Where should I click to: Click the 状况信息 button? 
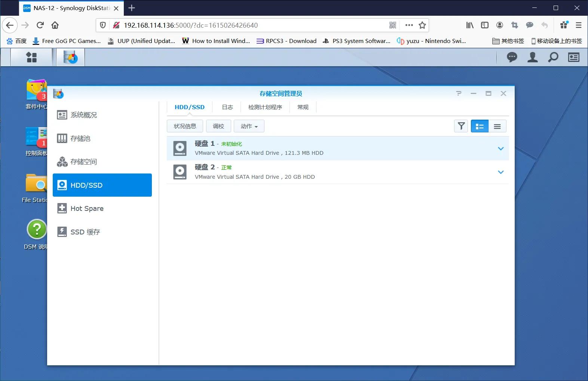pyautogui.click(x=185, y=126)
